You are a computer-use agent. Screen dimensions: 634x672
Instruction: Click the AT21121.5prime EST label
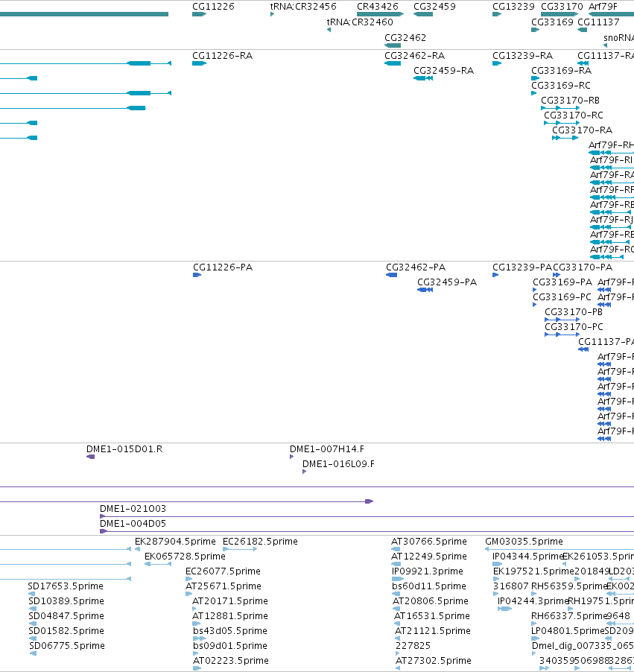point(433,631)
